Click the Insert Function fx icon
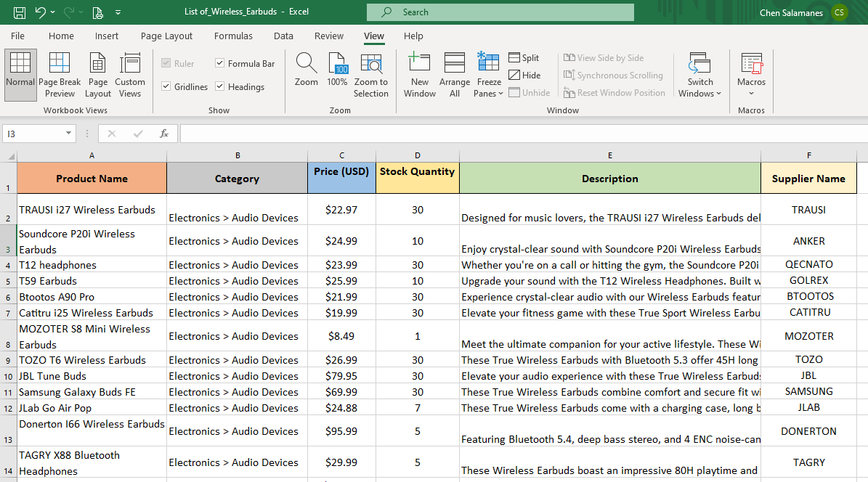 click(x=164, y=134)
